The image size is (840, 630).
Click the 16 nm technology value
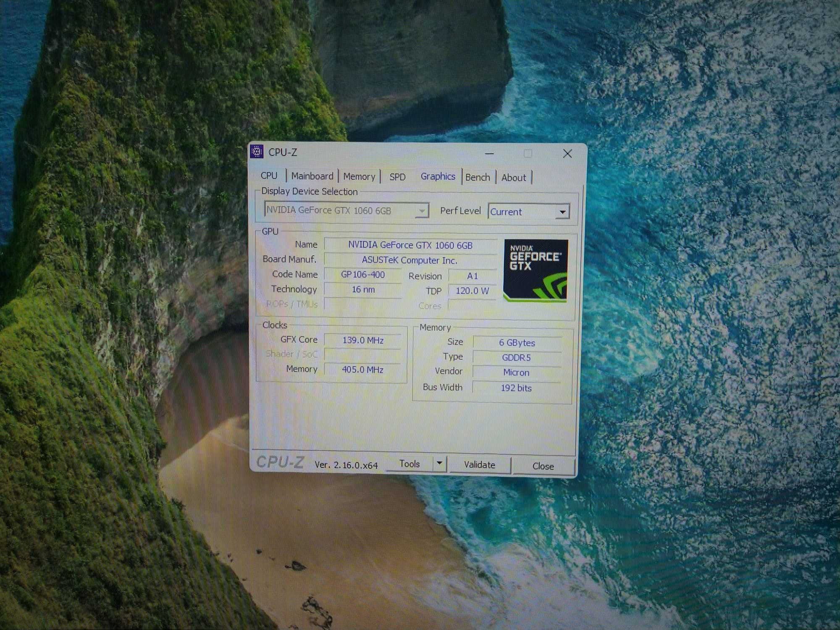click(x=363, y=289)
